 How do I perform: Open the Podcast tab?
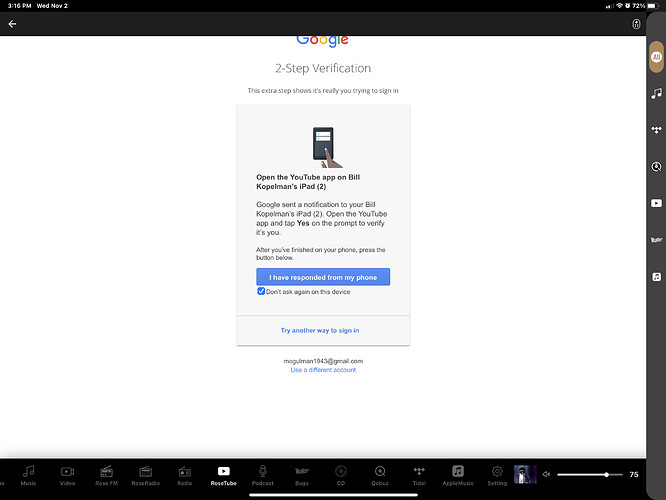pyautogui.click(x=262, y=475)
